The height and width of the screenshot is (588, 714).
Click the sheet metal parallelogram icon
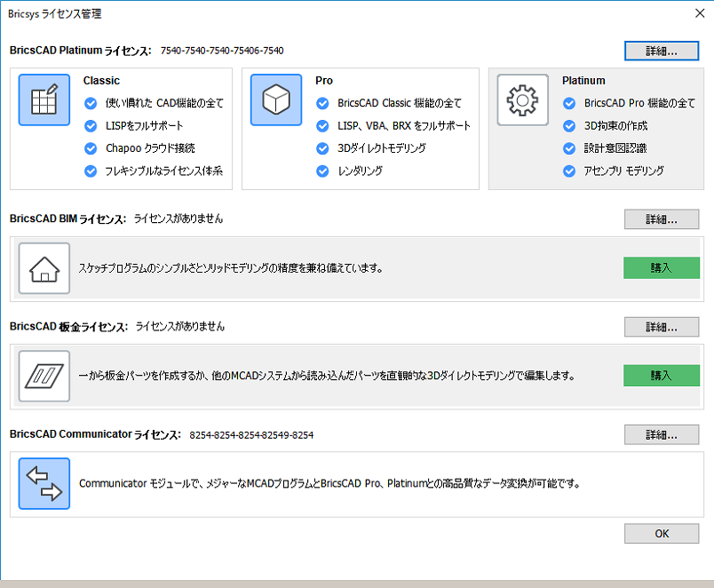click(44, 377)
